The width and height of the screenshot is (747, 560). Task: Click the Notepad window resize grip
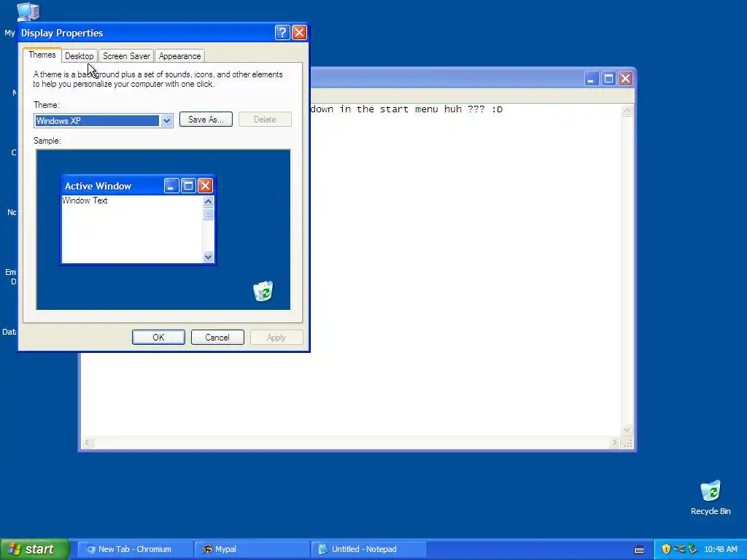[628, 443]
